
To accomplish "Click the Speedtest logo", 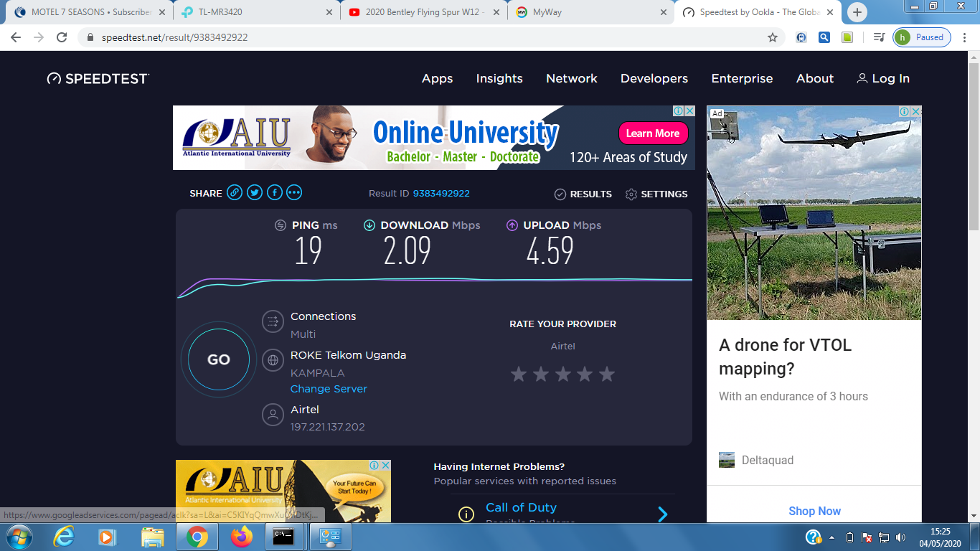I will pos(98,79).
